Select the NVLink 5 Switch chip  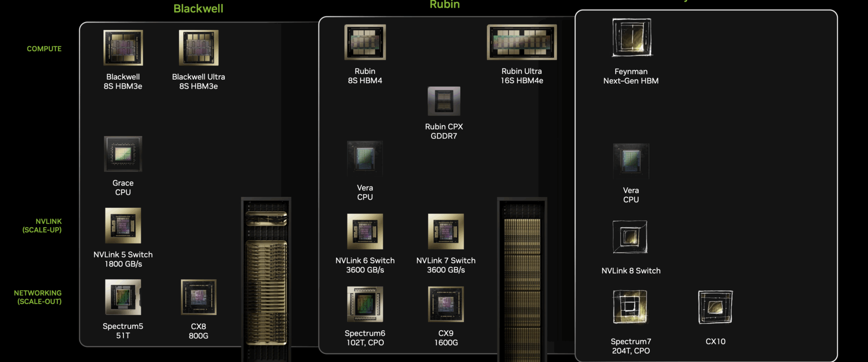[x=123, y=225]
